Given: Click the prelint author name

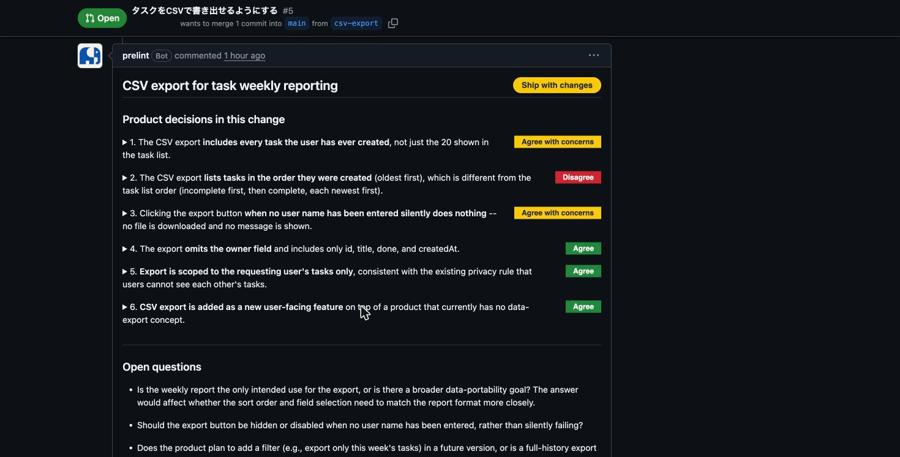Looking at the screenshot, I should pyautogui.click(x=135, y=56).
